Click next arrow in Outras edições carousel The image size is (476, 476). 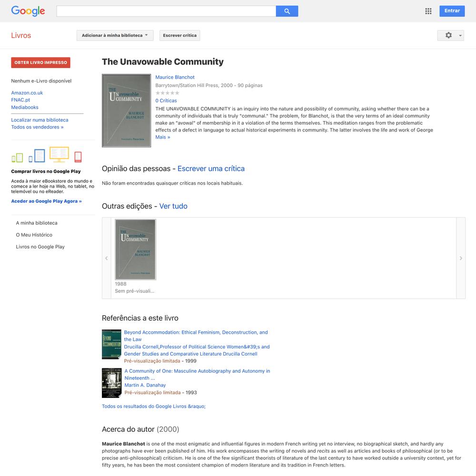(x=461, y=258)
